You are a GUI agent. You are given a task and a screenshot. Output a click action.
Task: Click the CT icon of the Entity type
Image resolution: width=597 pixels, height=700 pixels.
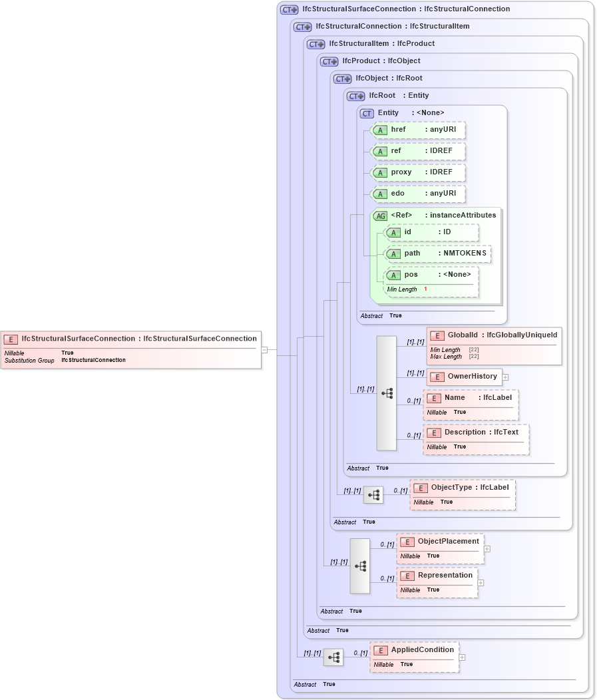[367, 112]
